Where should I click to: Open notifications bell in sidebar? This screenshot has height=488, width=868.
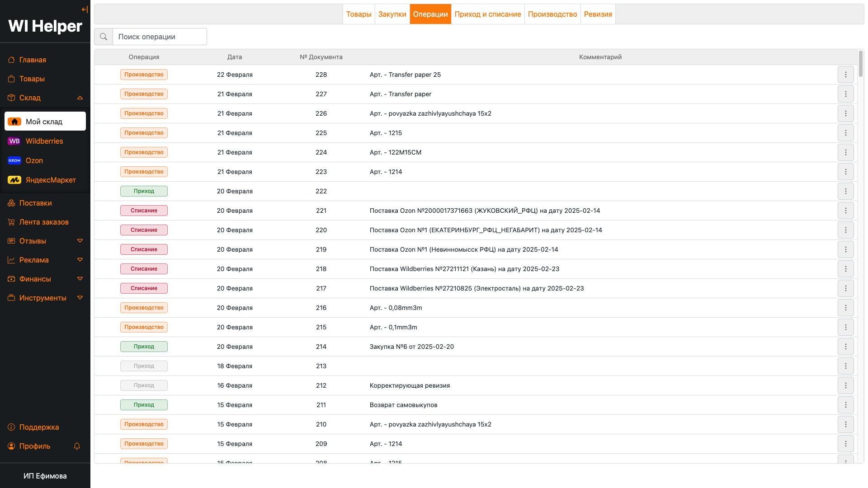tap(77, 446)
